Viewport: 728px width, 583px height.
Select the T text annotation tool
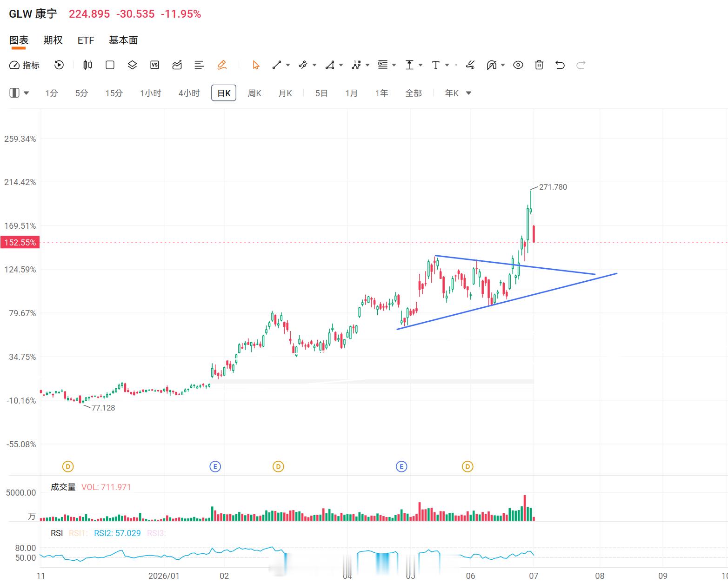(x=436, y=65)
